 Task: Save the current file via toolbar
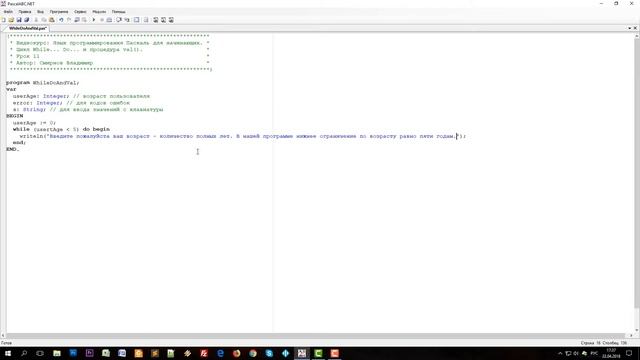pyautogui.click(x=19, y=20)
